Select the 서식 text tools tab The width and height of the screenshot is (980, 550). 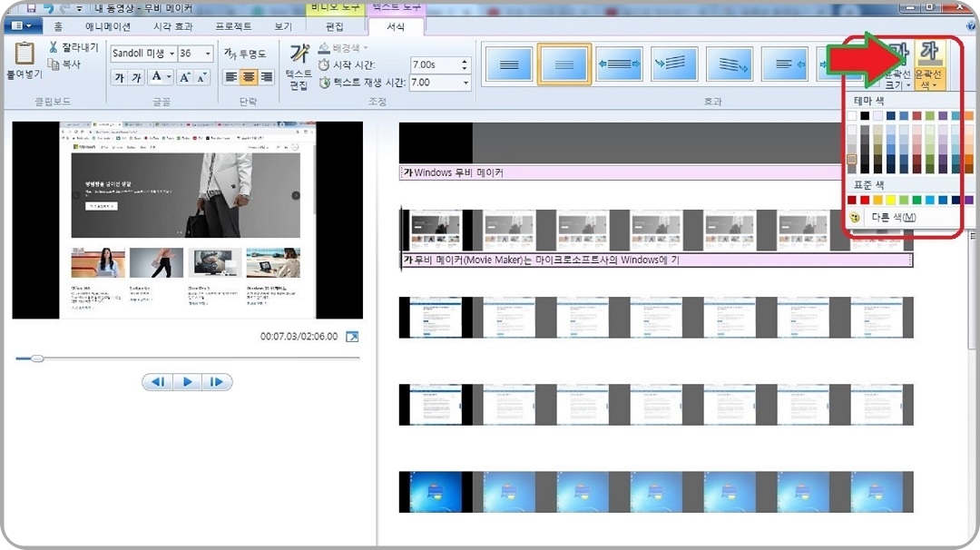point(396,26)
